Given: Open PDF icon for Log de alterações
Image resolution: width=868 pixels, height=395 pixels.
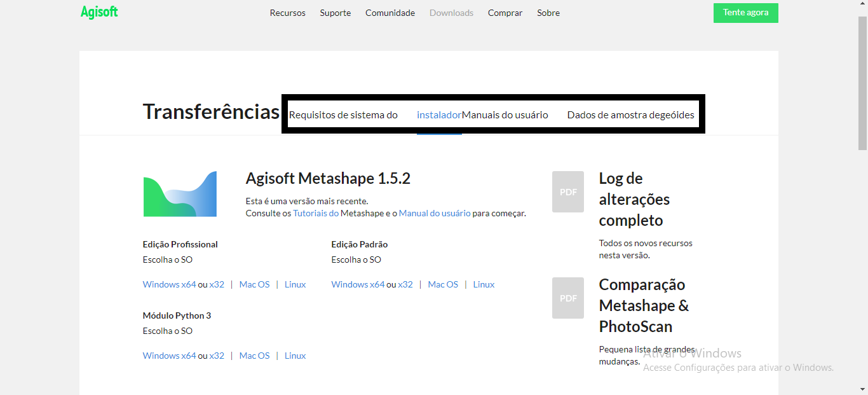Looking at the screenshot, I should tap(568, 191).
